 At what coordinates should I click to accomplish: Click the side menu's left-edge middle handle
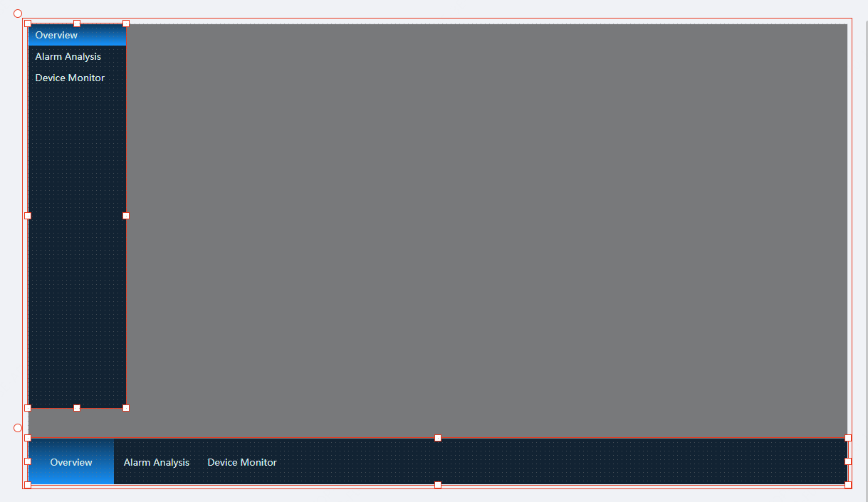28,216
